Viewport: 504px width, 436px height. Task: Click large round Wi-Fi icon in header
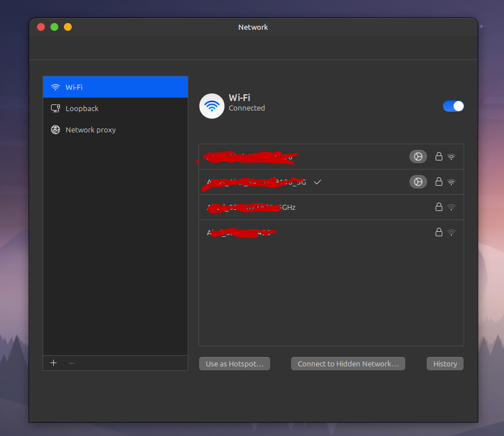(212, 106)
